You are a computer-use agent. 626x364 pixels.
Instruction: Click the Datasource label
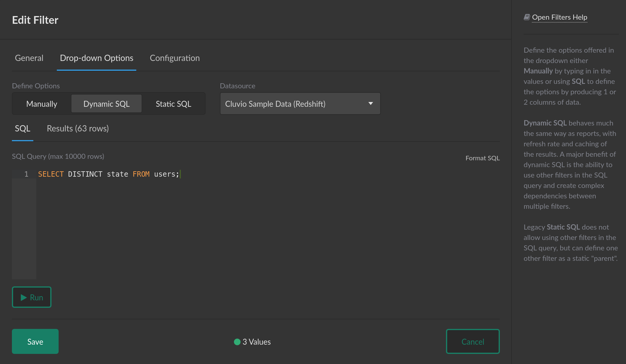(x=237, y=86)
